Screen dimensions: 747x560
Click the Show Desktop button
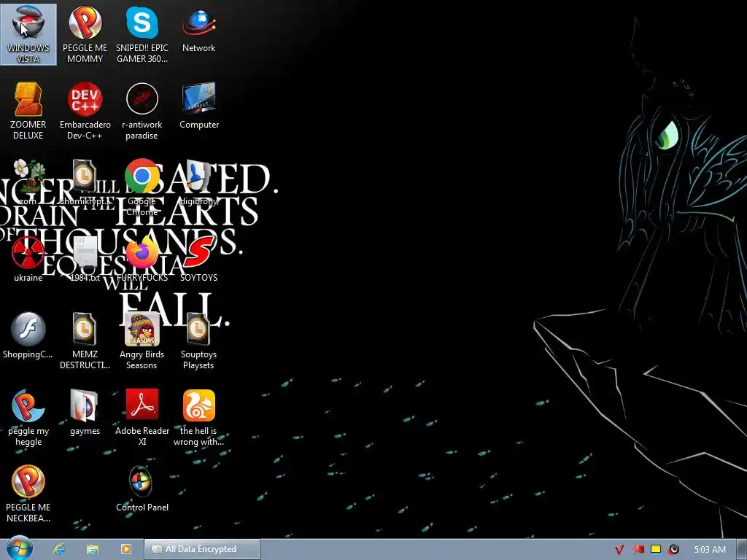tap(741, 550)
